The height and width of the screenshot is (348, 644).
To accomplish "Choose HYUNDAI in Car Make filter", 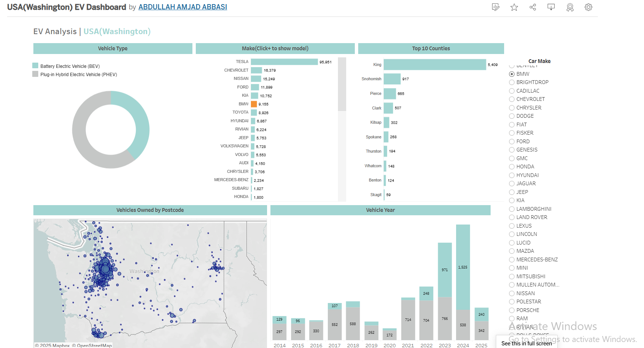I will (512, 175).
